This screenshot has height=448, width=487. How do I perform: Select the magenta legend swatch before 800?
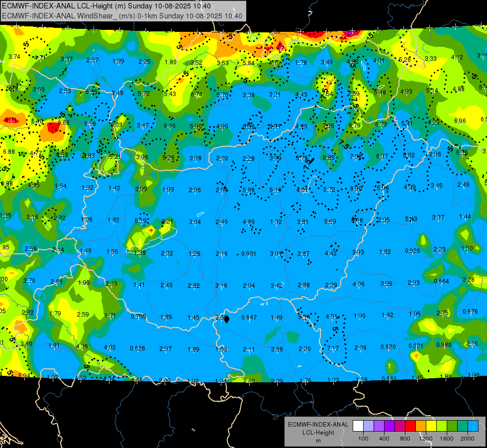click(x=400, y=426)
